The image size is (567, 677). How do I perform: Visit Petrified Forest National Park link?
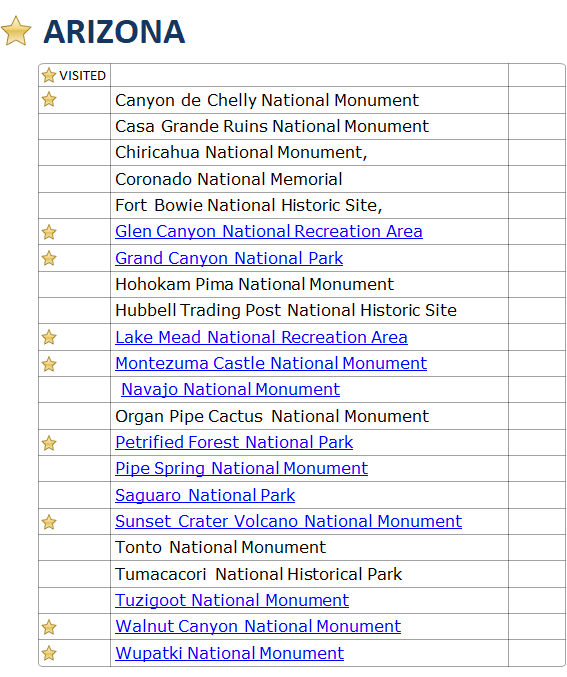point(234,442)
